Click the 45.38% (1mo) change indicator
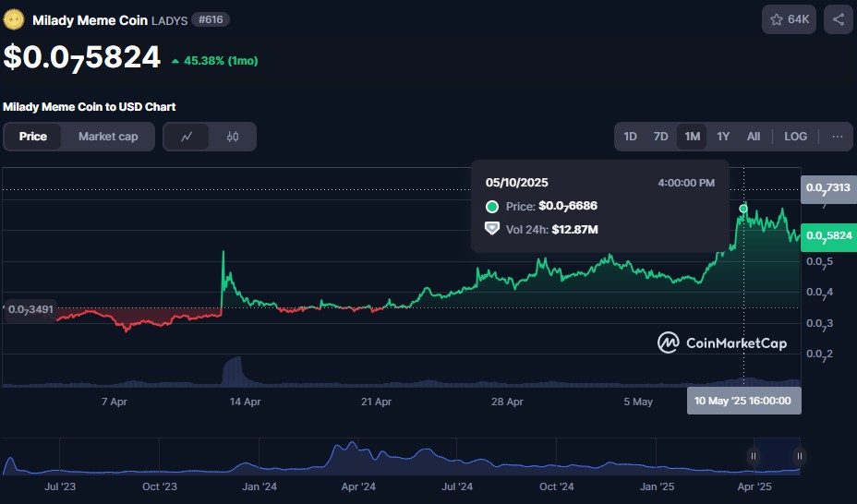 point(215,61)
